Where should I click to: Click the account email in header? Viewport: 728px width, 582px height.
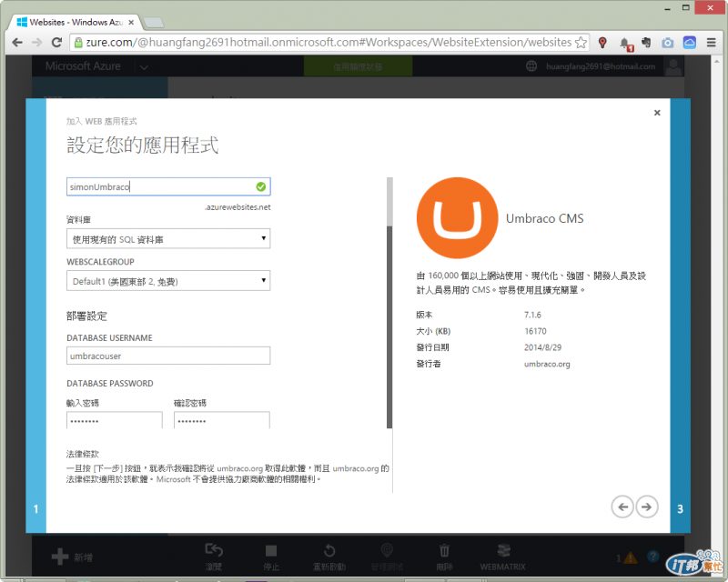(x=601, y=66)
